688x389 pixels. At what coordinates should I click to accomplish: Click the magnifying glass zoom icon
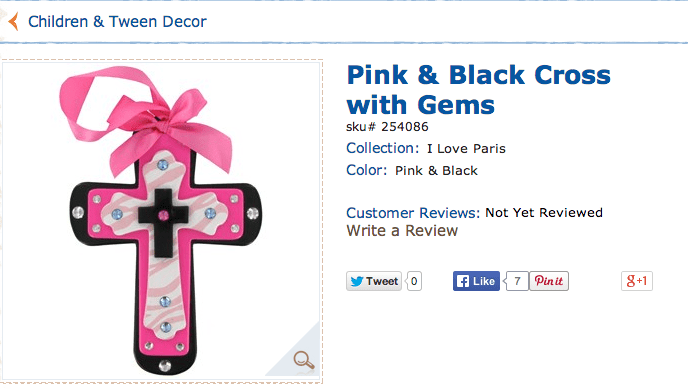click(x=304, y=360)
